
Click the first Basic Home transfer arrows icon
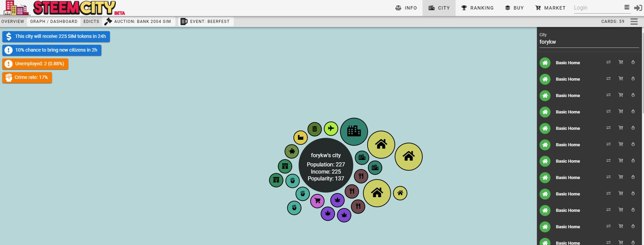click(608, 62)
